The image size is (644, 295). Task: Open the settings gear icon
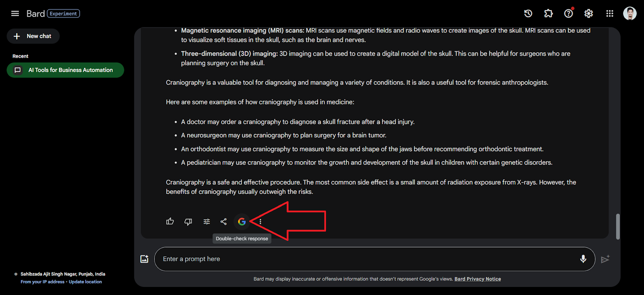coord(588,14)
